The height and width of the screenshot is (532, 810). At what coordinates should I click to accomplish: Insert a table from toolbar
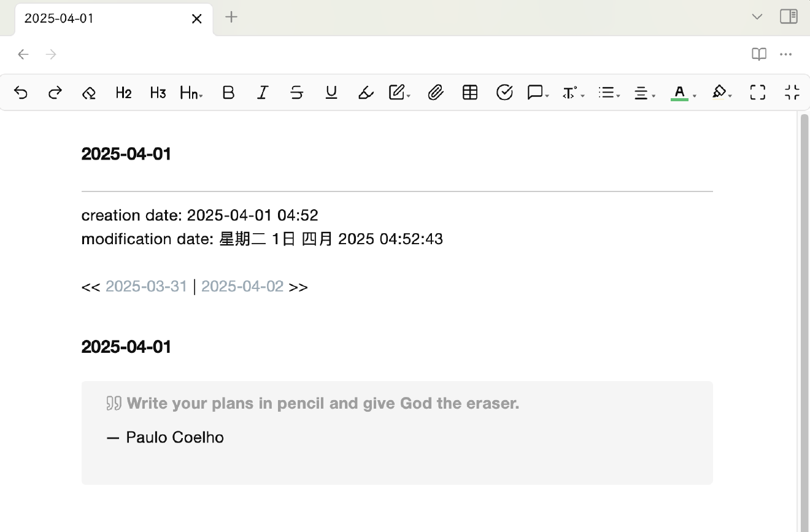pyautogui.click(x=470, y=93)
